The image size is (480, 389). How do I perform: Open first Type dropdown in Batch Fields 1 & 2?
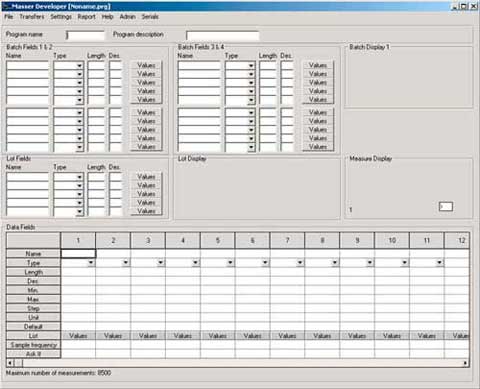79,66
